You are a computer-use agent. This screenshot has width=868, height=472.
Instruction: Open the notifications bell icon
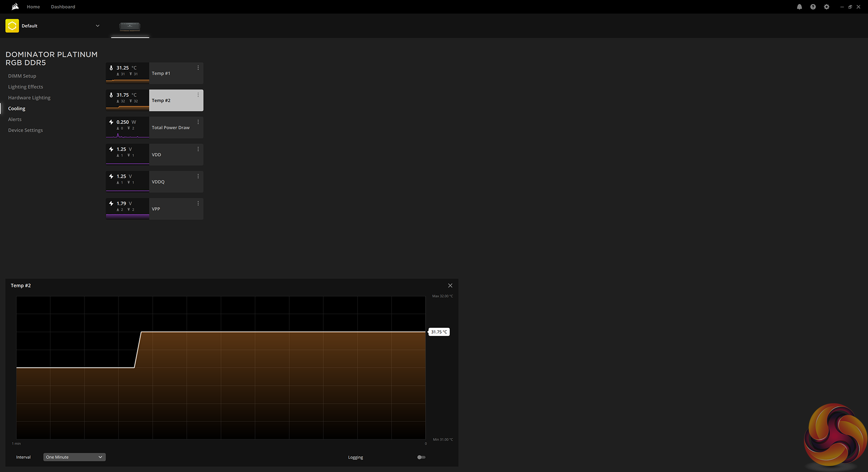799,7
